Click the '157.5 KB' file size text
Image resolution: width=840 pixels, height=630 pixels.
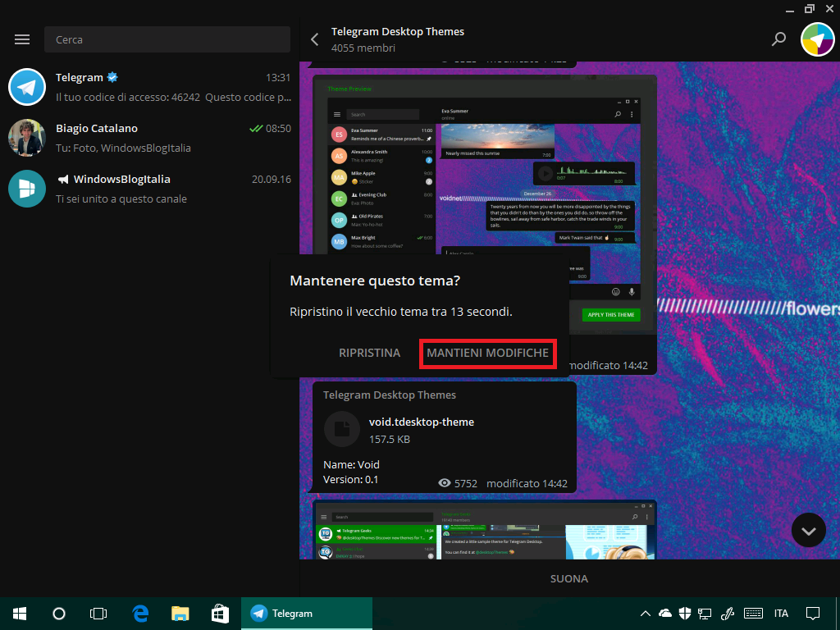pos(390,440)
